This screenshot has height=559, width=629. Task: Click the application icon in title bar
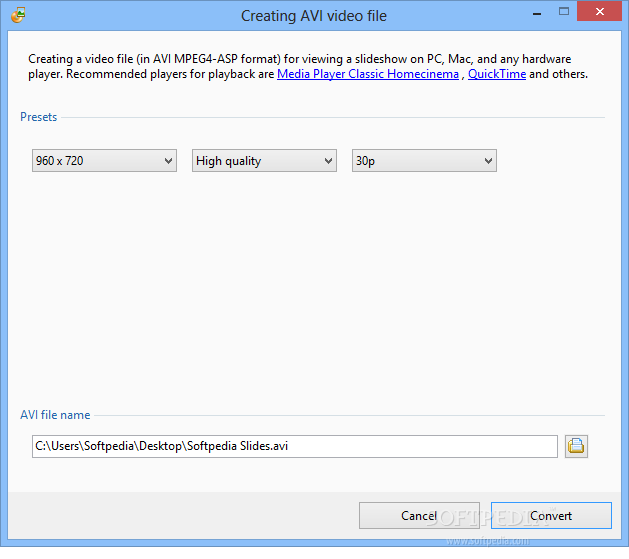(18, 15)
